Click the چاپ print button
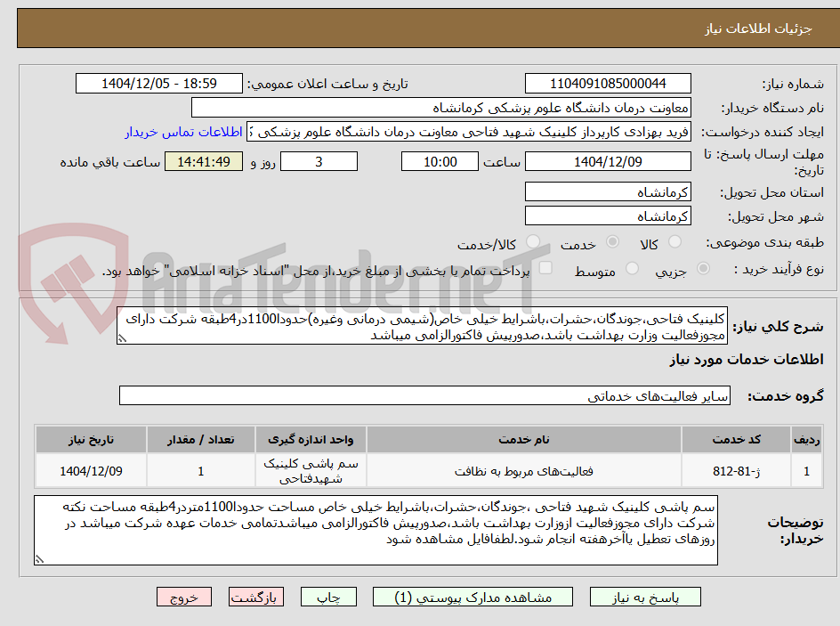Screen dimensions: 840x626 [x=328, y=597]
